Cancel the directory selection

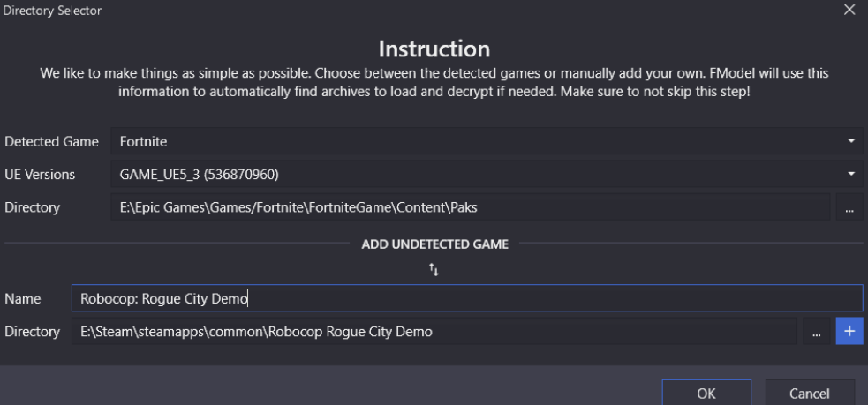(810, 393)
